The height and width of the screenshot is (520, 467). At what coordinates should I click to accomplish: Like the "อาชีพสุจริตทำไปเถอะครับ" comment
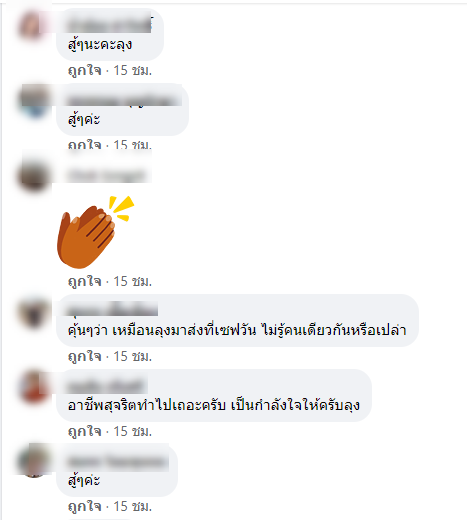click(x=84, y=432)
